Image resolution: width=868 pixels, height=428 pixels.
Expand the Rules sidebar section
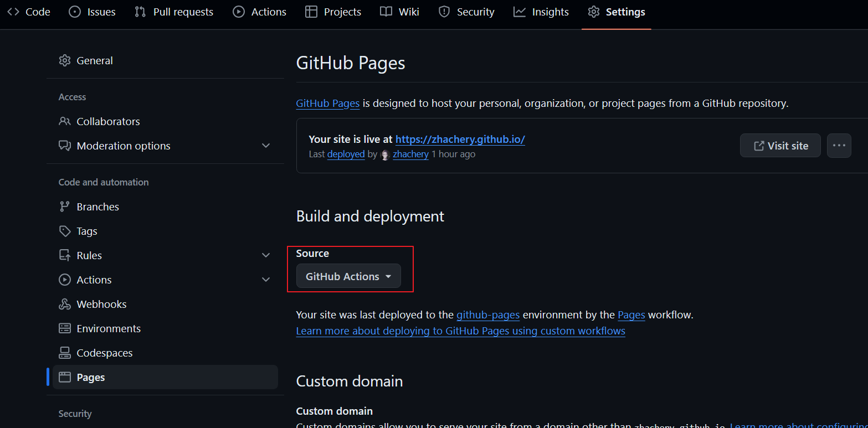[266, 255]
